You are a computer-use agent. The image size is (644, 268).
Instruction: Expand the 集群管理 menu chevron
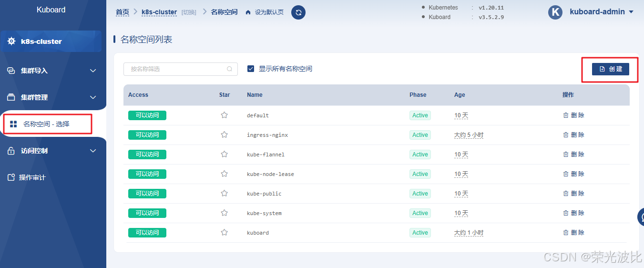[x=93, y=97]
